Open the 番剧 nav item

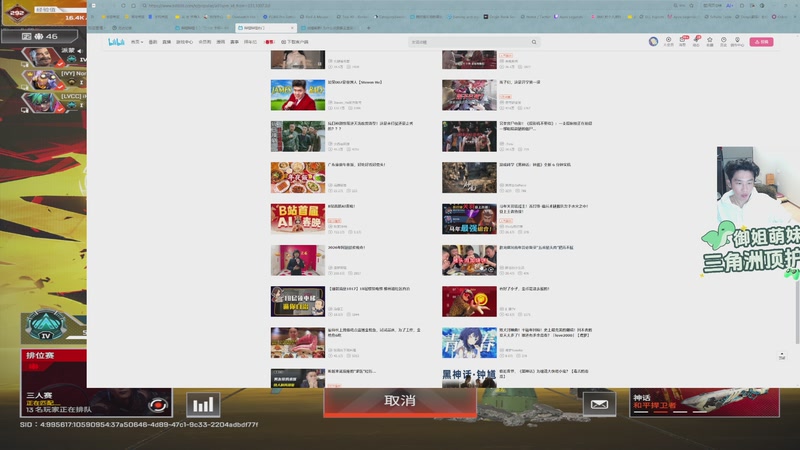[x=153, y=42]
